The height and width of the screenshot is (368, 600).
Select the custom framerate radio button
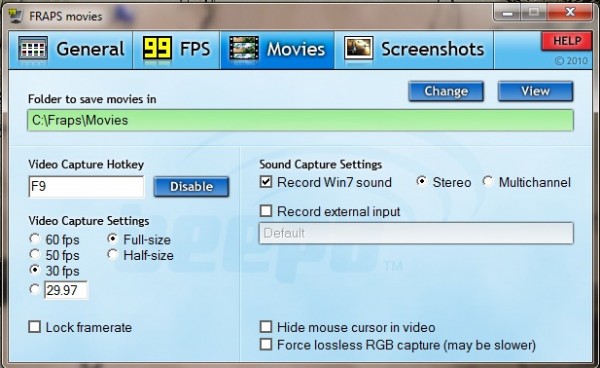34,289
